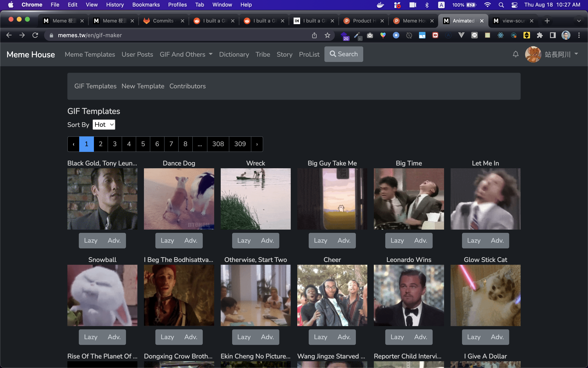Switch to the Commits tab
This screenshot has width=588, height=368.
pyautogui.click(x=163, y=21)
